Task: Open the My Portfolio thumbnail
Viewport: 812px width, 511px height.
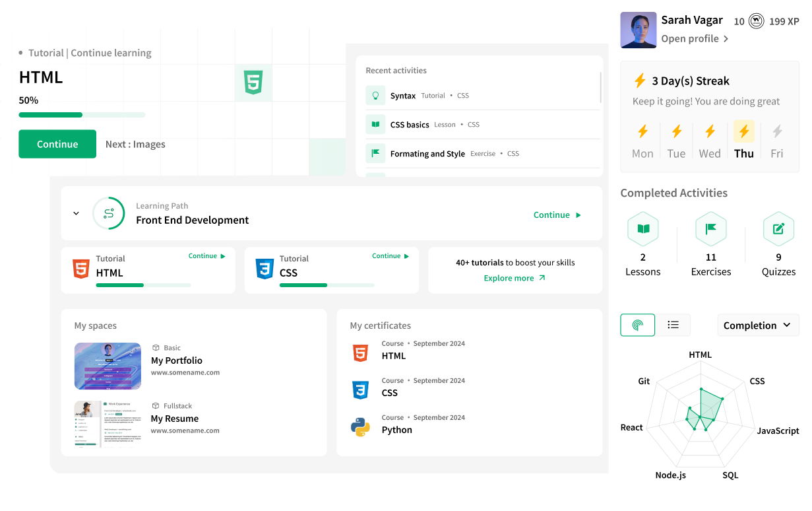Action: click(x=108, y=366)
